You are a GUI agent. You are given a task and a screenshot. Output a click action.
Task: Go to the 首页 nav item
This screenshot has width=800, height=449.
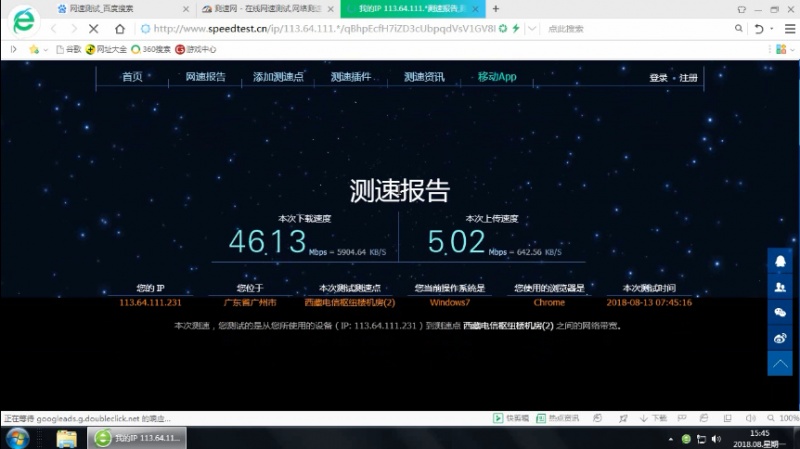point(132,77)
